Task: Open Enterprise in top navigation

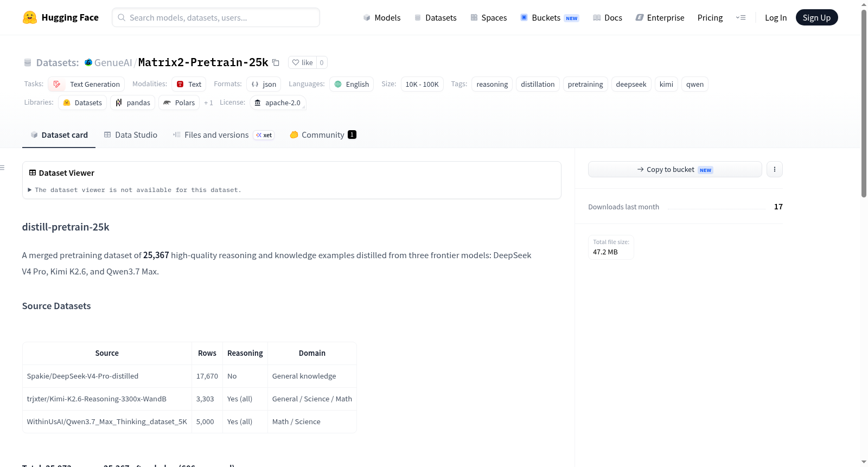Action: click(660, 17)
